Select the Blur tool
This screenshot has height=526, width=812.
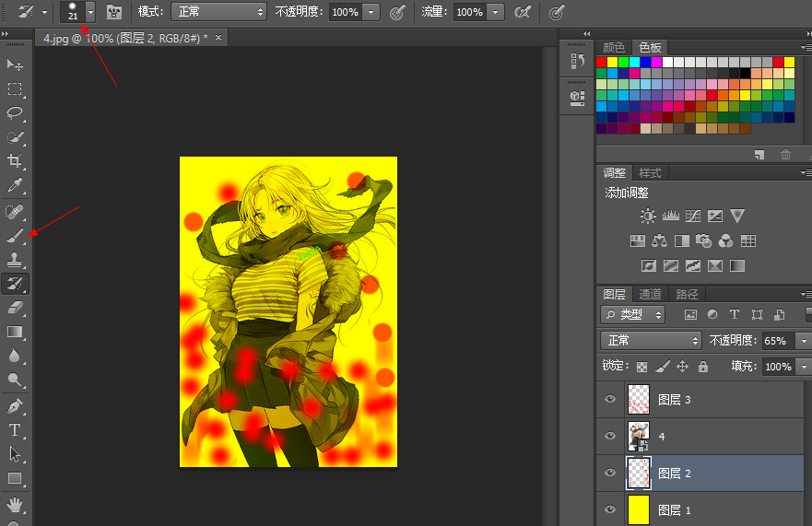point(15,357)
